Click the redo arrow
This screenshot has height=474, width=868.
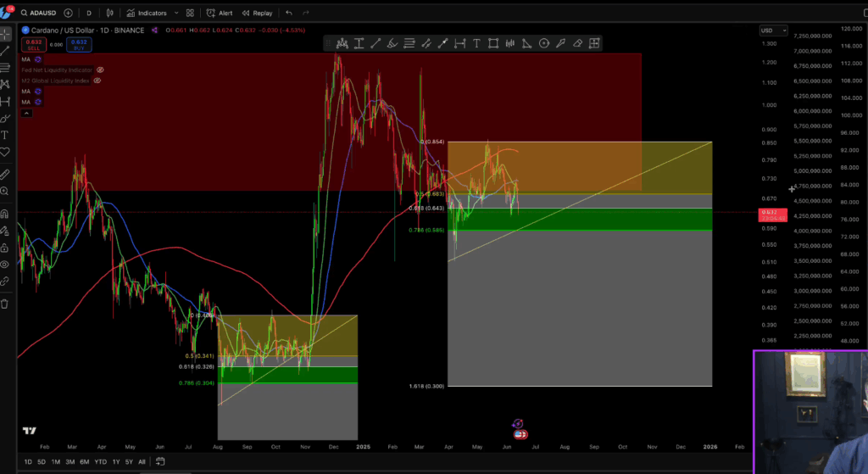coord(305,13)
